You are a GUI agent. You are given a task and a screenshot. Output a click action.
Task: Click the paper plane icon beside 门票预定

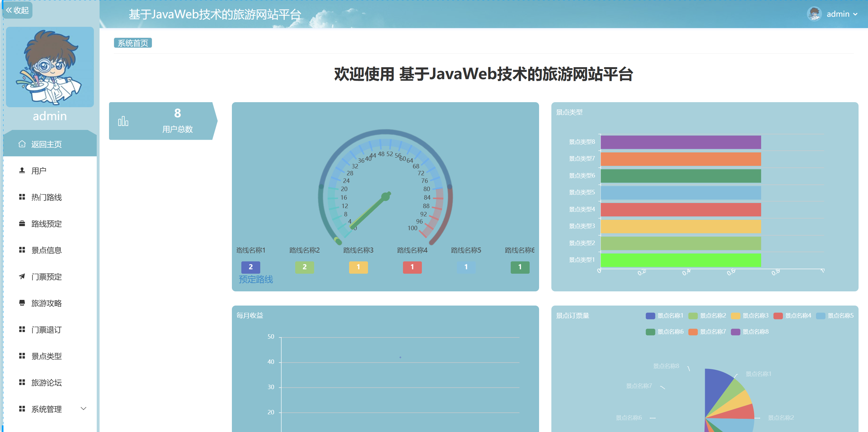click(22, 277)
